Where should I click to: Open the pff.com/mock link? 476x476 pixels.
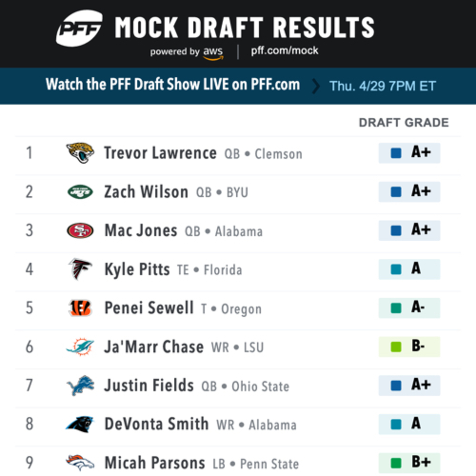284,51
